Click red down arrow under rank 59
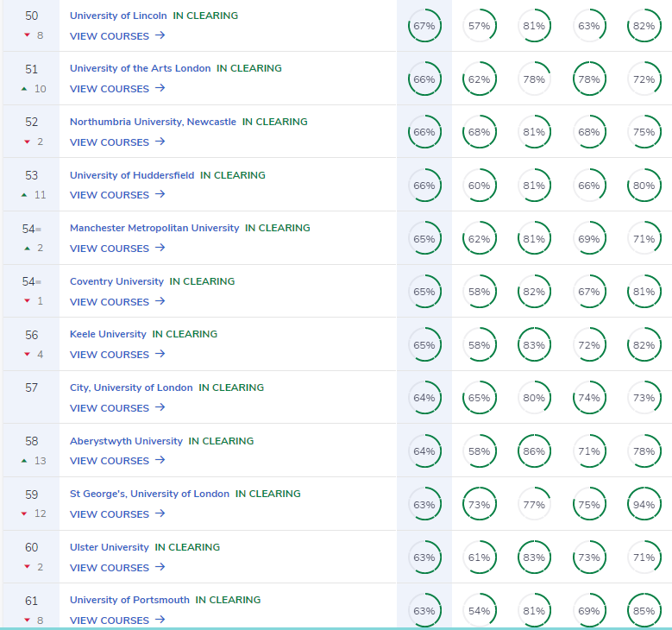The image size is (672, 630). coord(24,513)
